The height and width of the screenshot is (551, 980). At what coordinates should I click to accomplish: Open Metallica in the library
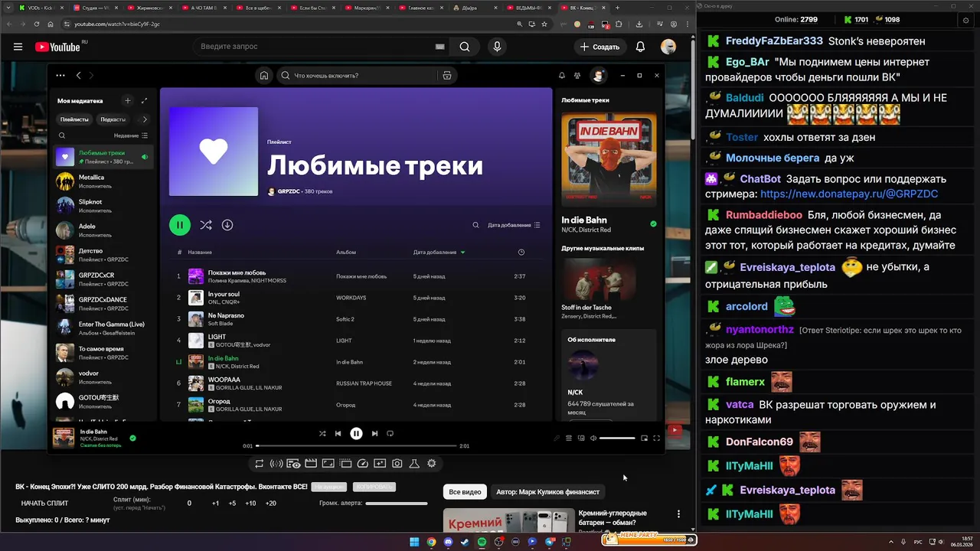click(103, 181)
